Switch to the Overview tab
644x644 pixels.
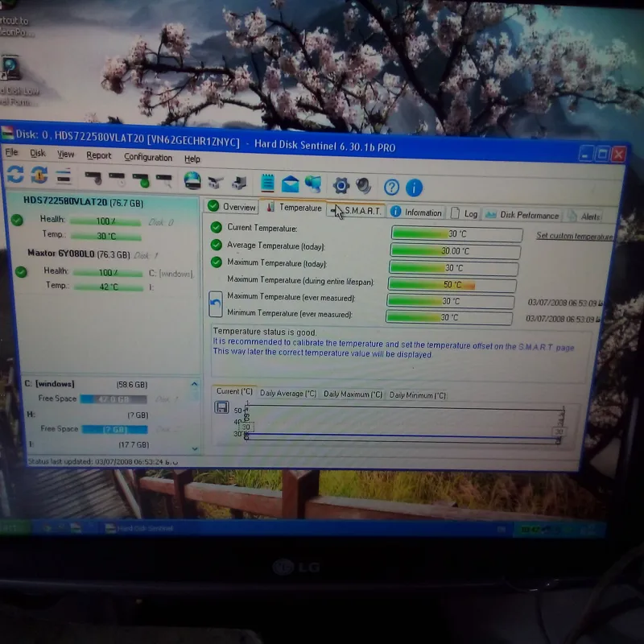(x=232, y=207)
